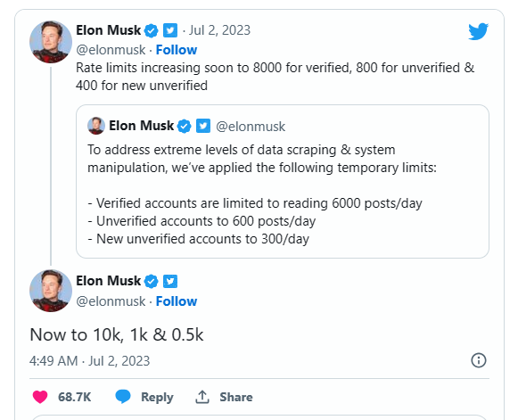Image resolution: width=518 pixels, height=420 pixels.
Task: Click the blue reply speech bubble icon
Action: click(x=123, y=397)
